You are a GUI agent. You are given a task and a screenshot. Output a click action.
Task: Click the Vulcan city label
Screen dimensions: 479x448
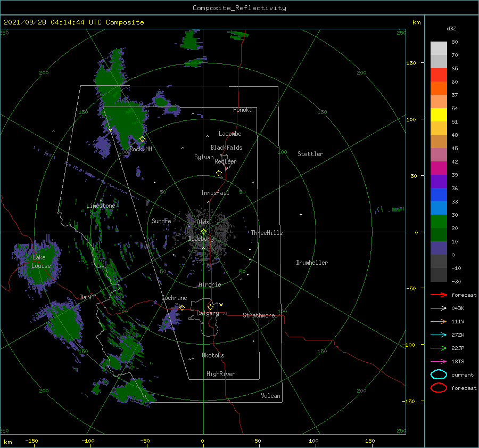(x=271, y=396)
